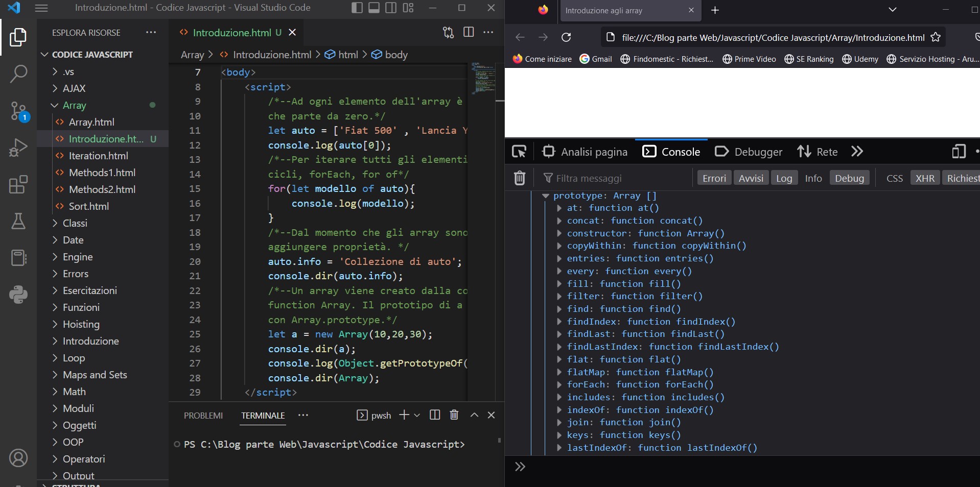Close the bottom terminal panel
Image resolution: width=980 pixels, height=487 pixels.
click(x=492, y=415)
